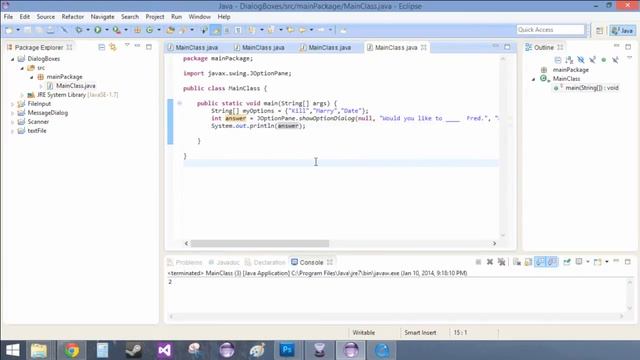Viewport: 640px width, 360px height.
Task: Toggle Hide Fields in Outline toolbar
Action: (581, 60)
